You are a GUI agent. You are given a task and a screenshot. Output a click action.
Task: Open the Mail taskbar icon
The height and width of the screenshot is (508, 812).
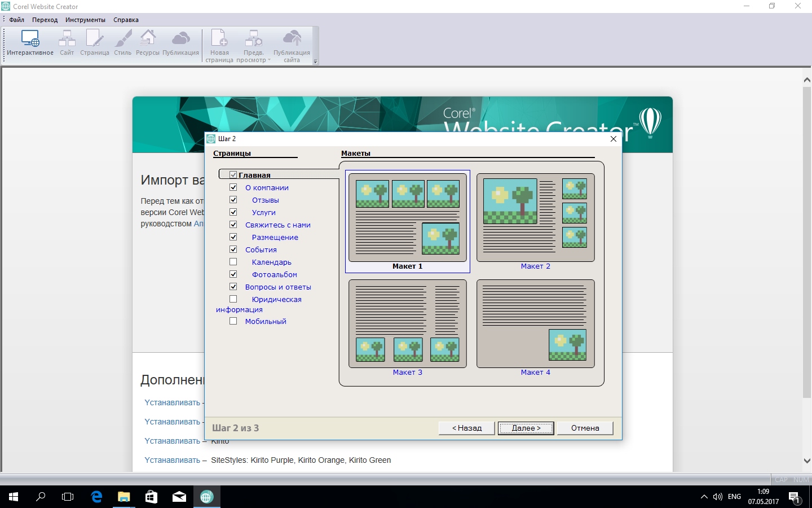pyautogui.click(x=179, y=497)
